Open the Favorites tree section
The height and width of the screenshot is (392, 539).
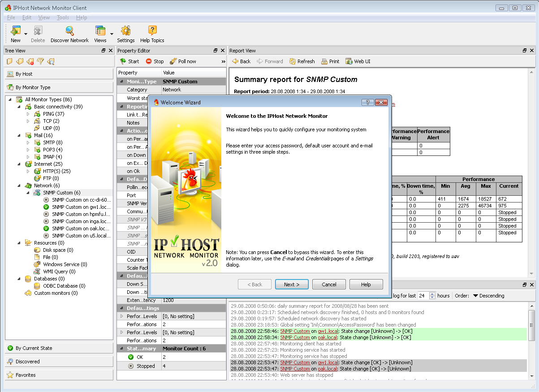(59, 375)
